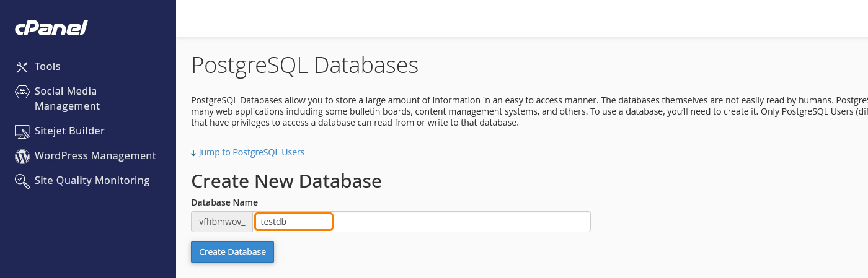The height and width of the screenshot is (278, 868).
Task: Click the Database Name field label
Action: click(224, 202)
